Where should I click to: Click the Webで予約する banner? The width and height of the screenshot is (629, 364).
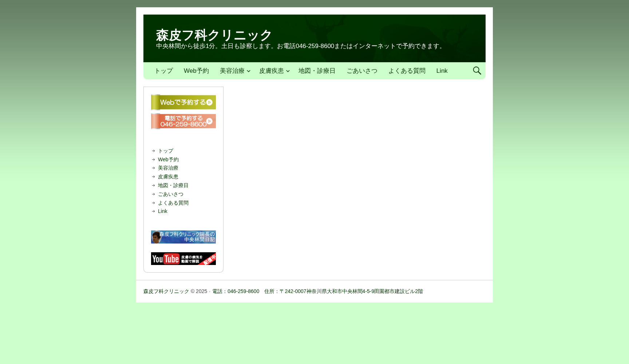point(183,102)
